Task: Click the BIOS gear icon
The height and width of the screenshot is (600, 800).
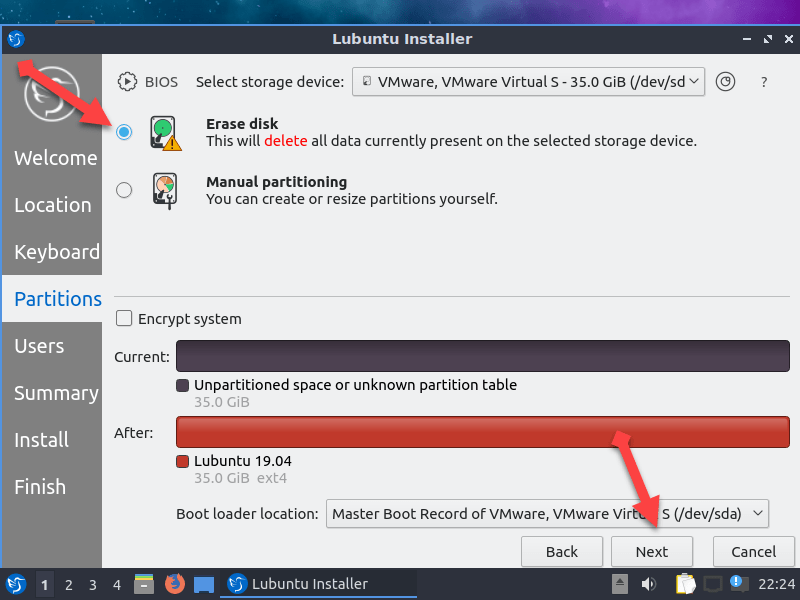Action: pos(127,82)
